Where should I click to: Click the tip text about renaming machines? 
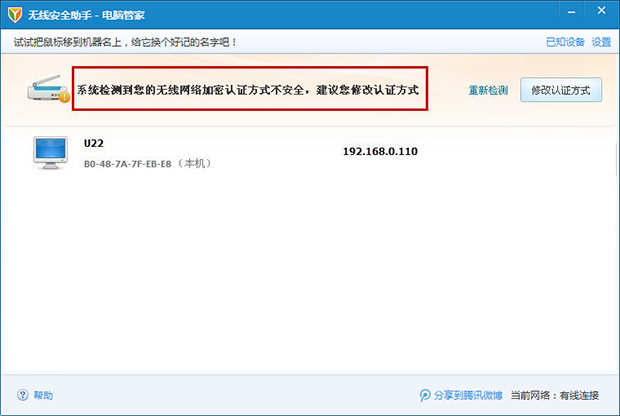click(125, 42)
